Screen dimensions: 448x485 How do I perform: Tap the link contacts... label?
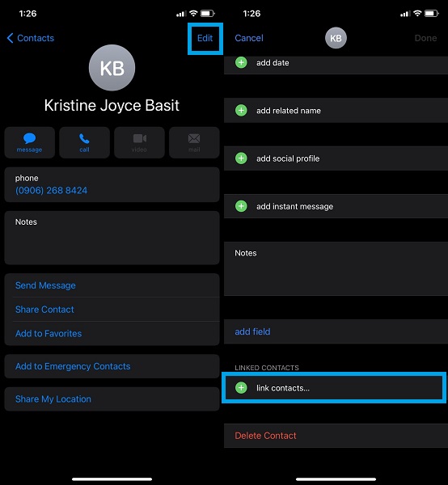click(x=283, y=388)
